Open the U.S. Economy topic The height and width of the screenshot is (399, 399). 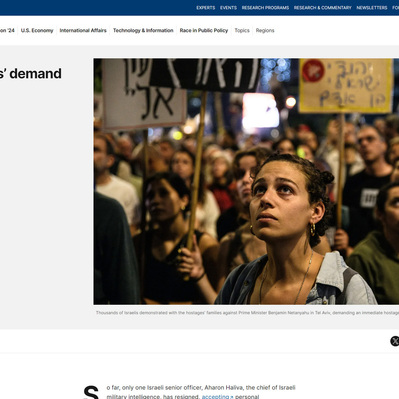coord(37,30)
